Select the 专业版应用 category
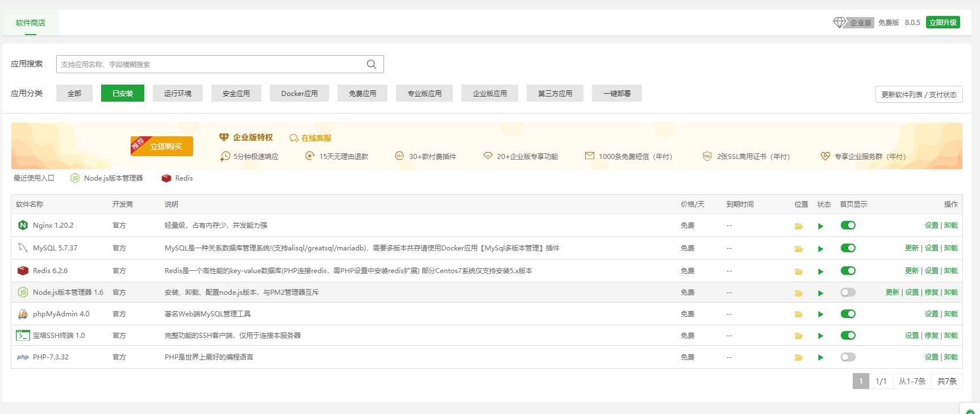Image resolution: width=980 pixels, height=414 pixels. pyautogui.click(x=424, y=93)
